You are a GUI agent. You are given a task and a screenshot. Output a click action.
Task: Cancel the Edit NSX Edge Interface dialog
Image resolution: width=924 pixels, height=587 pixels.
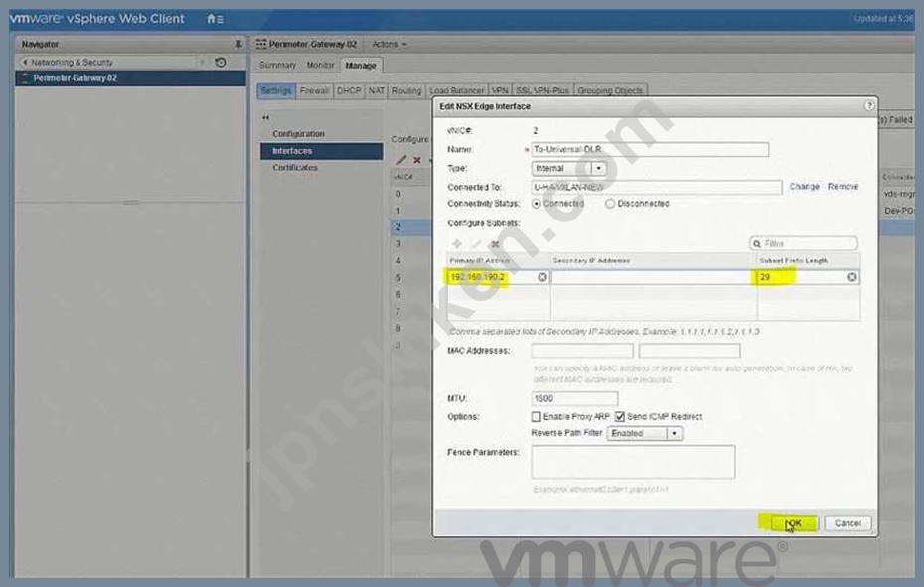847,523
